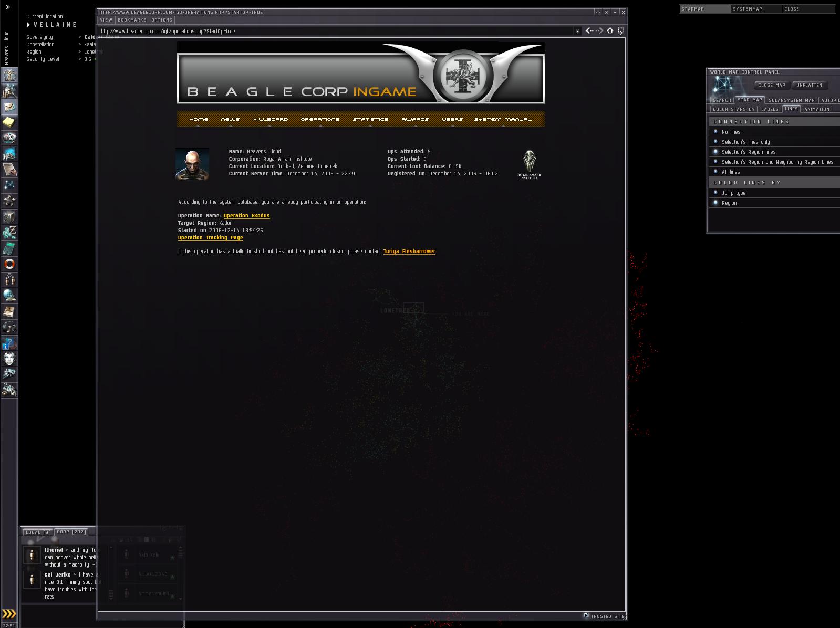Image resolution: width=840 pixels, height=628 pixels.
Task: Expand sidebar with top double-arrow
Action: [8, 7]
